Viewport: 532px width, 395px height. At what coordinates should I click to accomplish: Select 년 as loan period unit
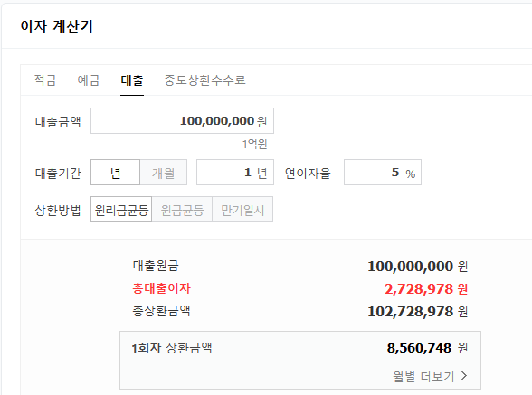(116, 173)
